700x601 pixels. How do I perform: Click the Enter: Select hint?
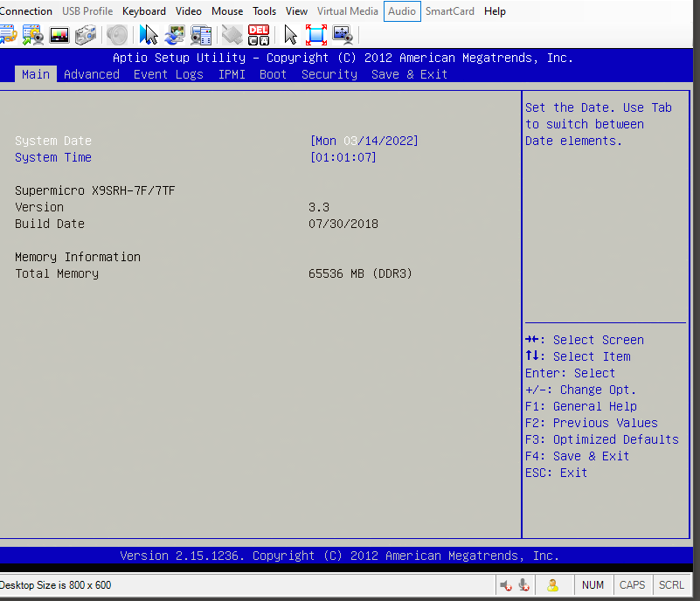coord(570,373)
